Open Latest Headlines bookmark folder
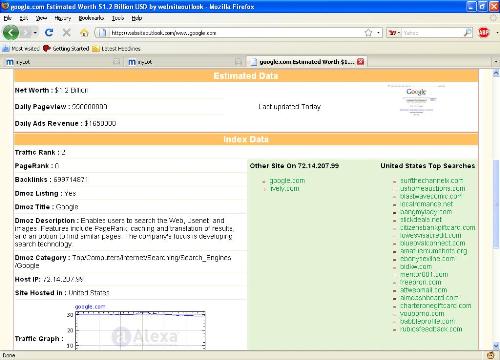The image size is (500, 360). 116,49
